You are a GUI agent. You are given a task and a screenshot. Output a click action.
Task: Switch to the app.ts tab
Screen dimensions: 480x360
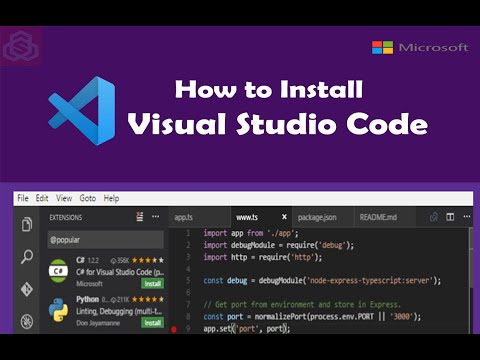pyautogui.click(x=199, y=217)
